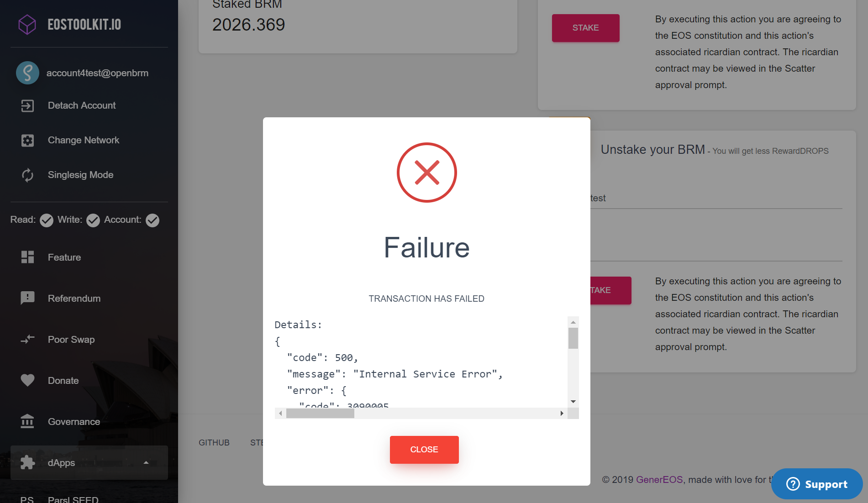Open Referendum via its speech bubble icon
The height and width of the screenshot is (503, 868).
[x=27, y=299]
